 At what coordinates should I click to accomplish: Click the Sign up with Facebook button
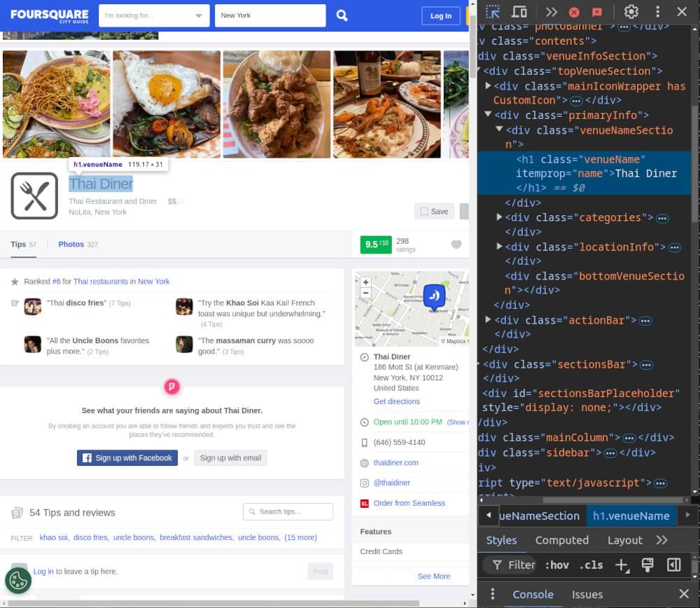point(127,457)
